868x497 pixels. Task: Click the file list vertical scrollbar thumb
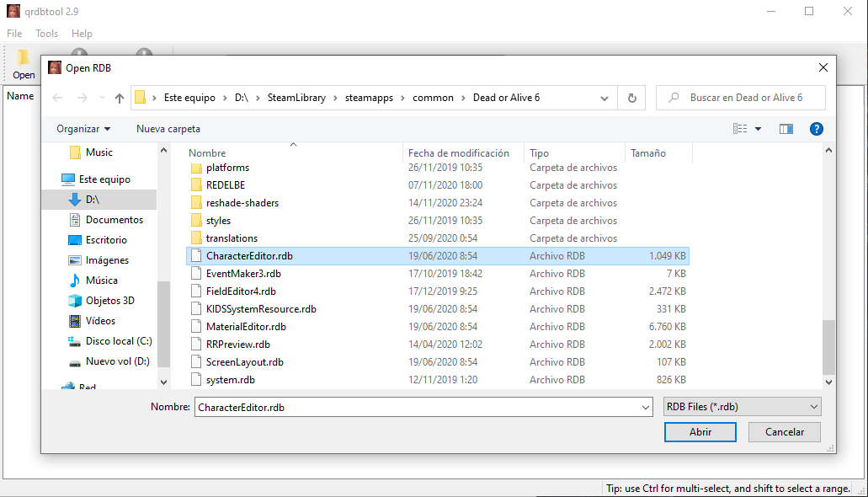pyautogui.click(x=828, y=347)
